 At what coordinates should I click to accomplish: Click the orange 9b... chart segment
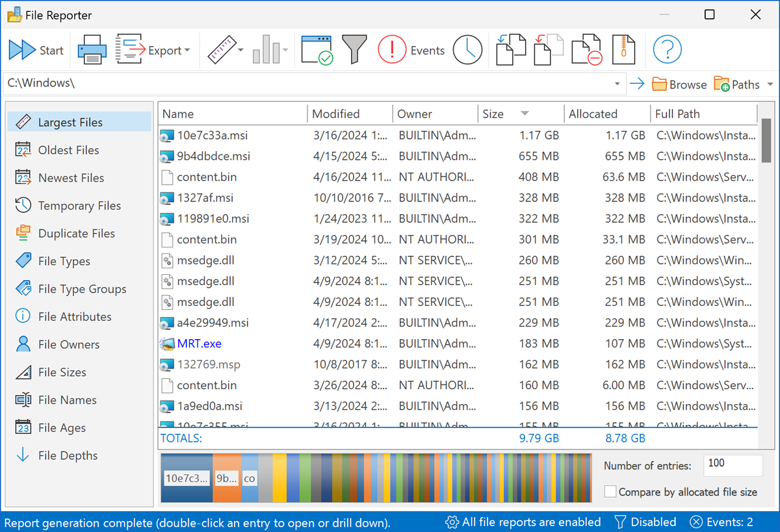point(226,478)
